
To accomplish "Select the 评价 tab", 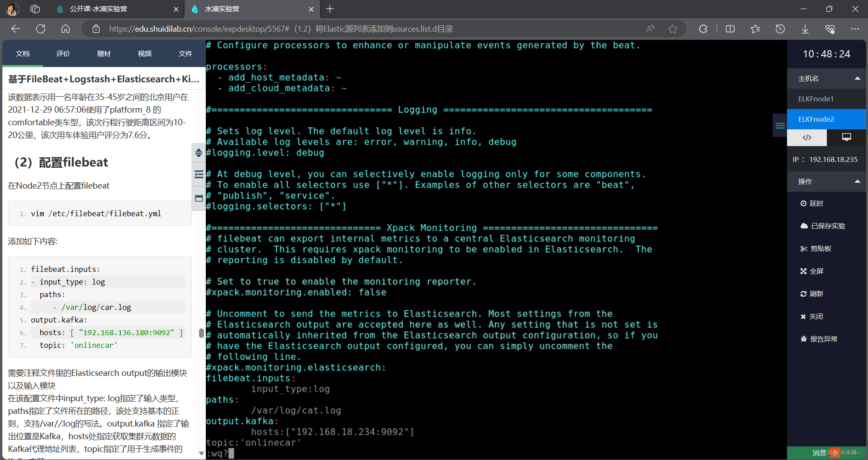I will point(63,53).
